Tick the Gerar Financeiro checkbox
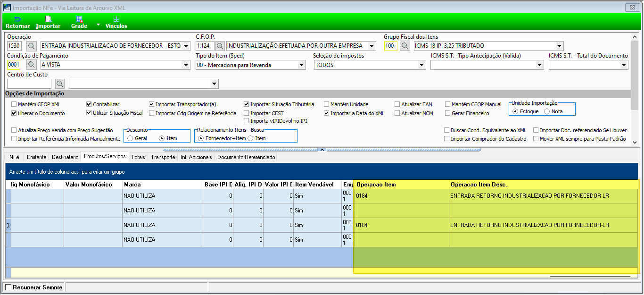 [448, 113]
